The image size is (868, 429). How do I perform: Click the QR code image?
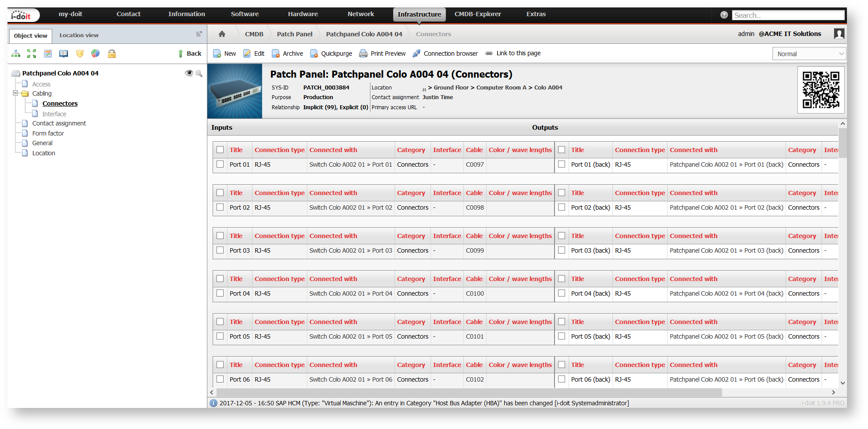click(x=821, y=90)
